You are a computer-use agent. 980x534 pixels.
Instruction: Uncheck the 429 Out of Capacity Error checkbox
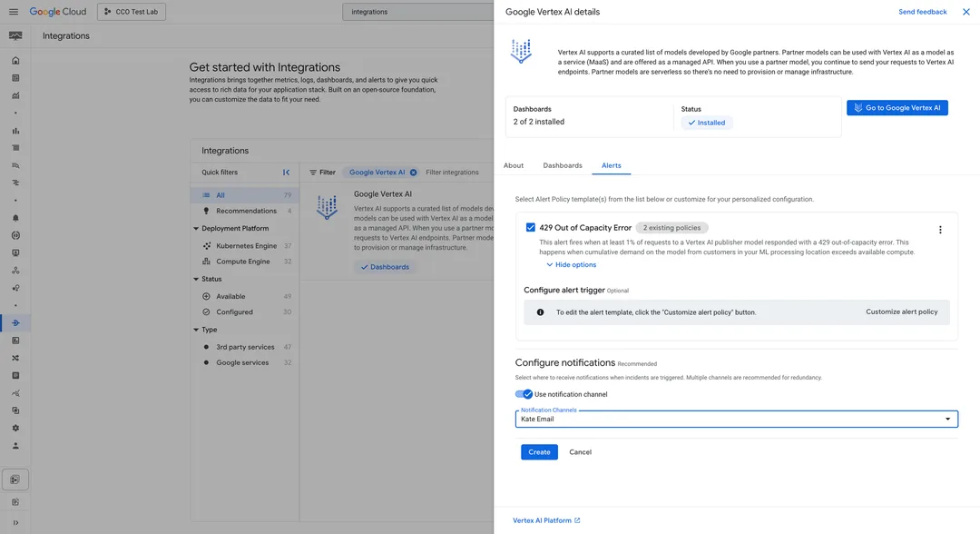click(x=531, y=228)
